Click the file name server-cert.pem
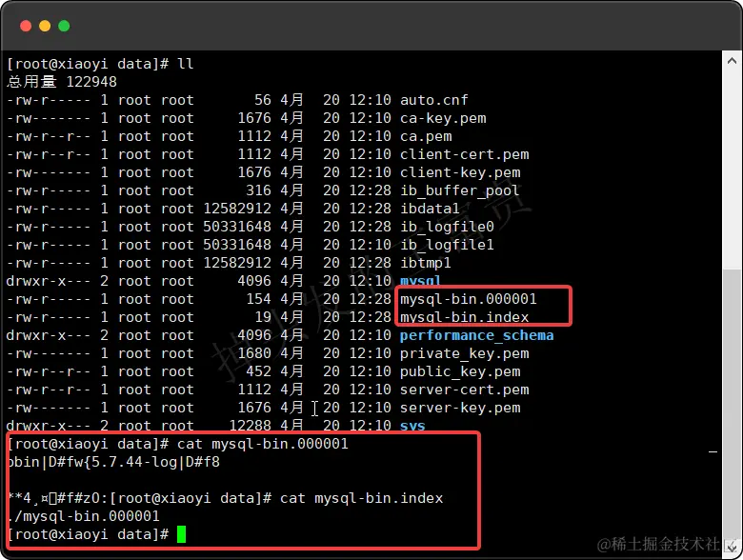 pos(464,390)
